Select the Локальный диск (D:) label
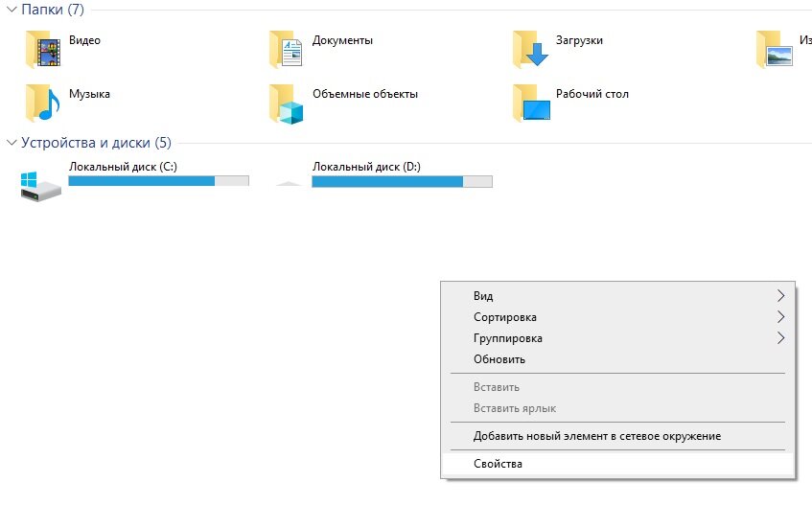The width and height of the screenshot is (812, 528). point(366,167)
